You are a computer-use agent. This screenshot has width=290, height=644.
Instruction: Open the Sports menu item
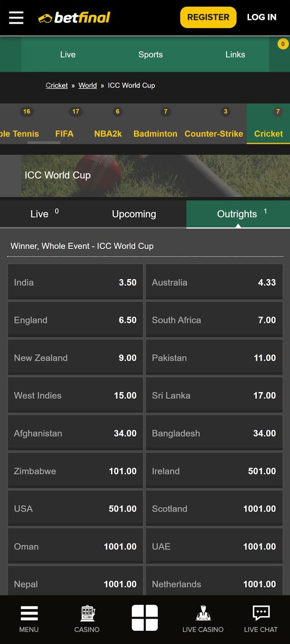pyautogui.click(x=150, y=55)
